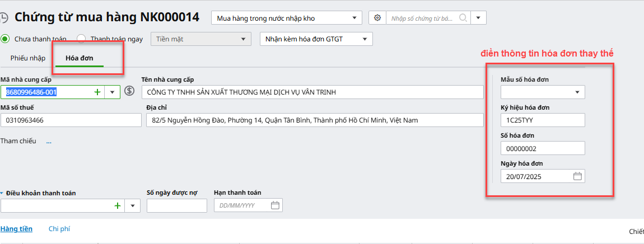Click green plus to add supplier
The height and width of the screenshot is (244, 644).
97,92
